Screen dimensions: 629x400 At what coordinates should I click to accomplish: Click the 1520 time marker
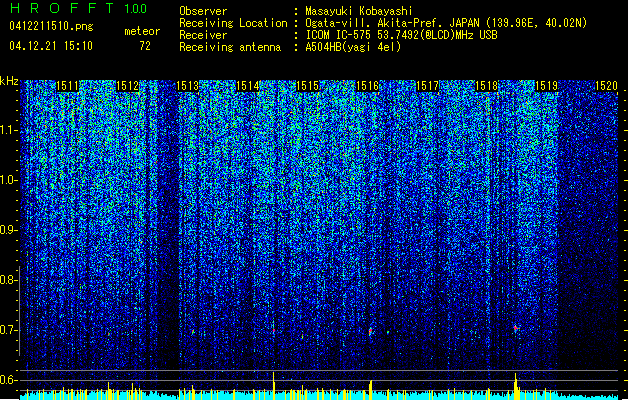pyautogui.click(x=606, y=86)
